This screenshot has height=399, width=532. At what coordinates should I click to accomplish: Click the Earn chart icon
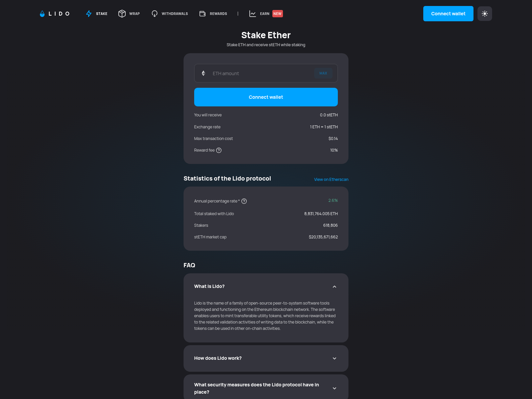[x=253, y=14]
